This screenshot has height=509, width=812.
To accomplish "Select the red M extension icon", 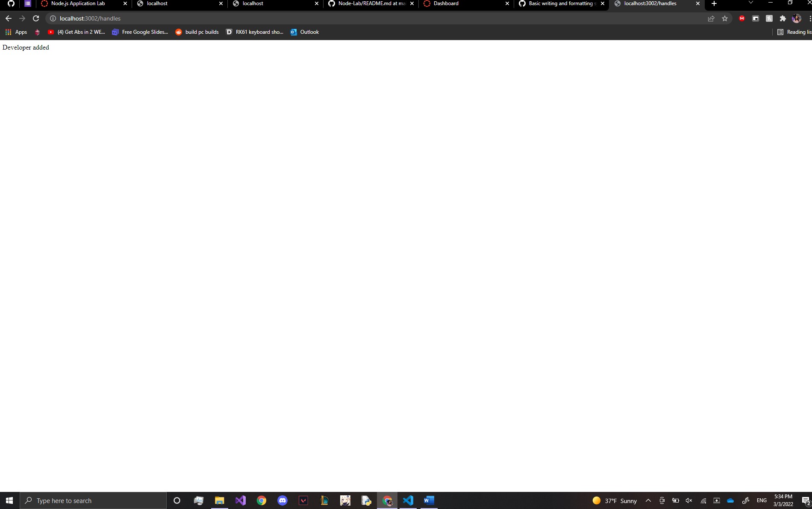I will point(742,18).
